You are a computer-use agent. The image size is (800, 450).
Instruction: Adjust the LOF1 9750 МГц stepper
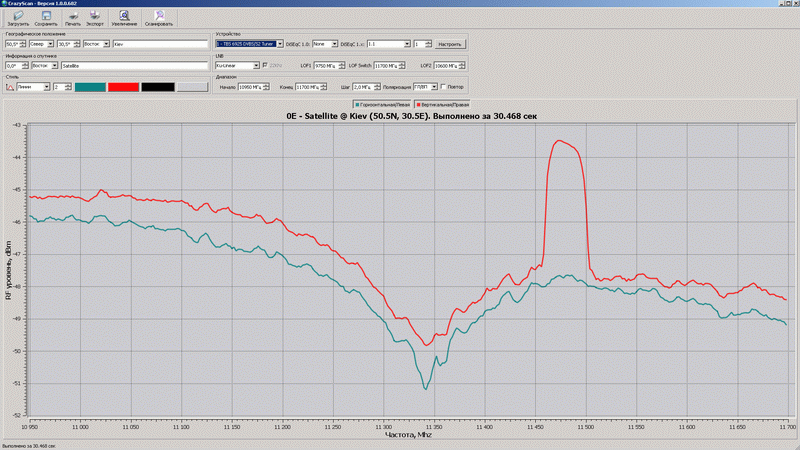tap(341, 66)
